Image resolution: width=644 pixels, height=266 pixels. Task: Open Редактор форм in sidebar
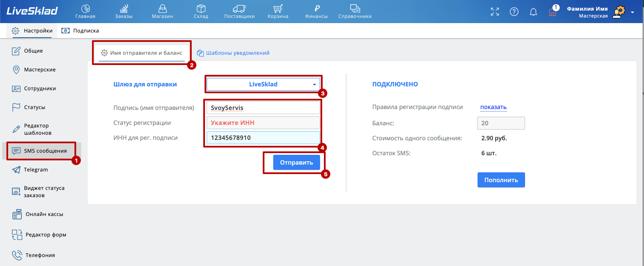pos(39,235)
